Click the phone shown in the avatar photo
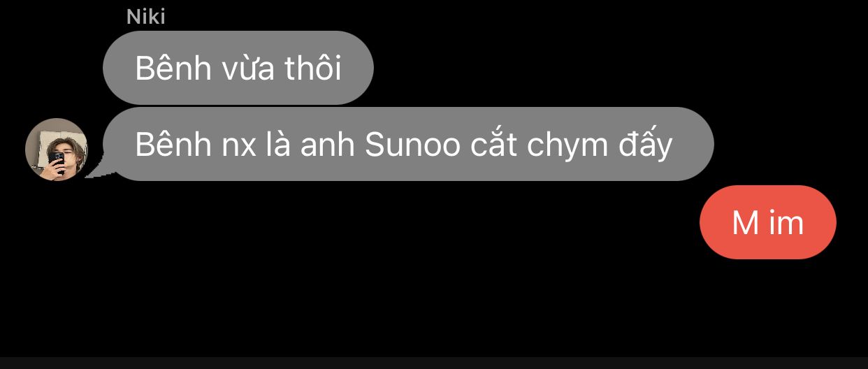Viewport: 868px width, 369px height. click(59, 162)
